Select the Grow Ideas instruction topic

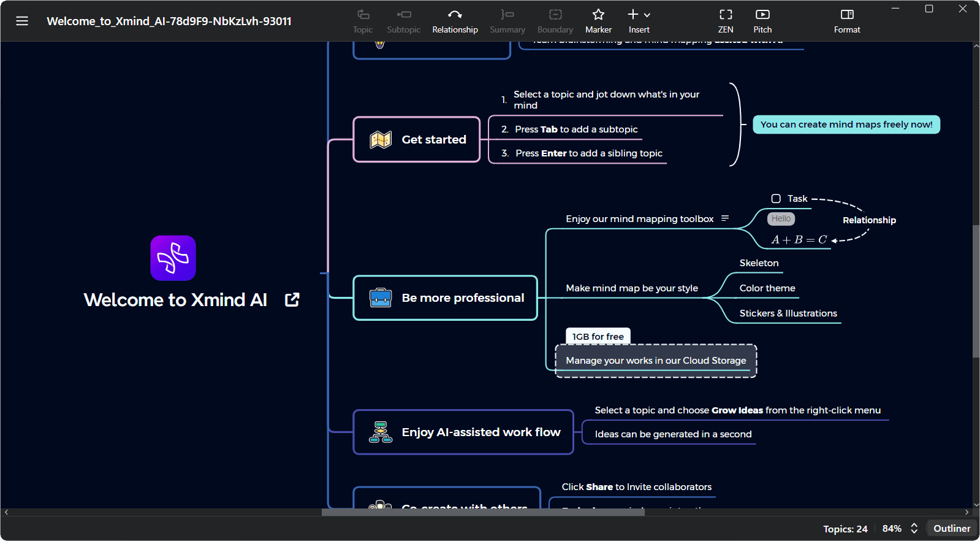(737, 410)
